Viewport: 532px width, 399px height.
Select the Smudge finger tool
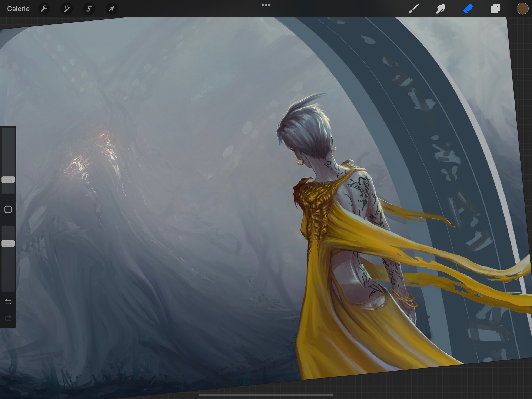[x=441, y=9]
